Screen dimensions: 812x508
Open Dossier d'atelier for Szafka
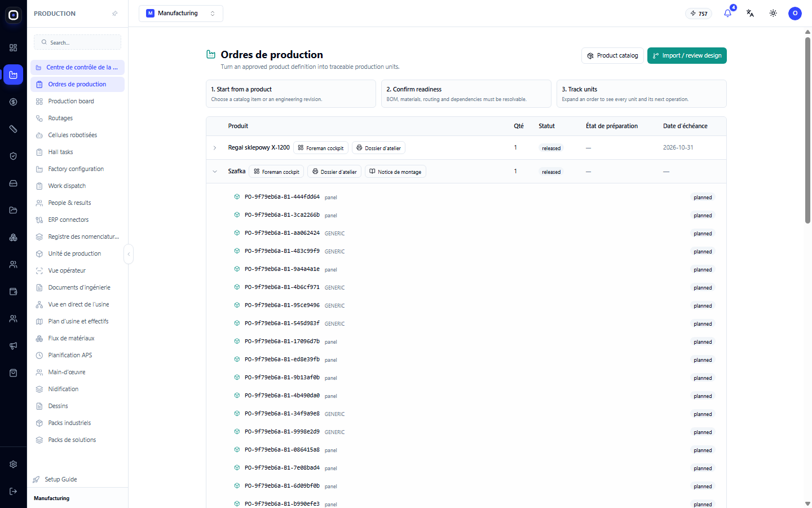tap(334, 172)
